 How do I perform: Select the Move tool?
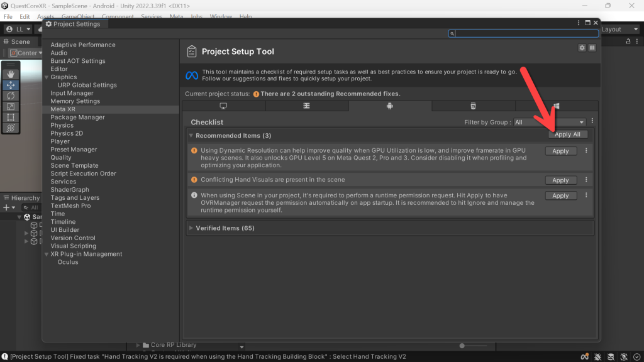(11, 85)
